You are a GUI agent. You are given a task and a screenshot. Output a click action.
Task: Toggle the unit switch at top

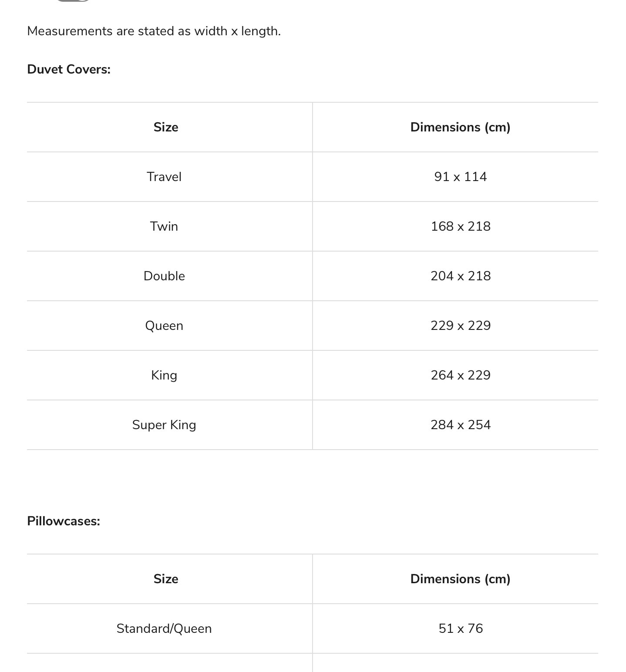pos(72,1)
